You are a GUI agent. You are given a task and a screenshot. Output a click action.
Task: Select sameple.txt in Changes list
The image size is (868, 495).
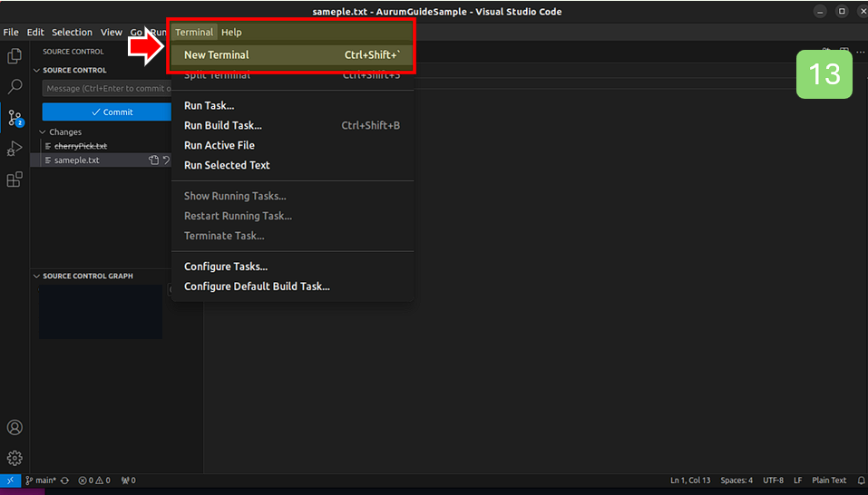(76, 160)
